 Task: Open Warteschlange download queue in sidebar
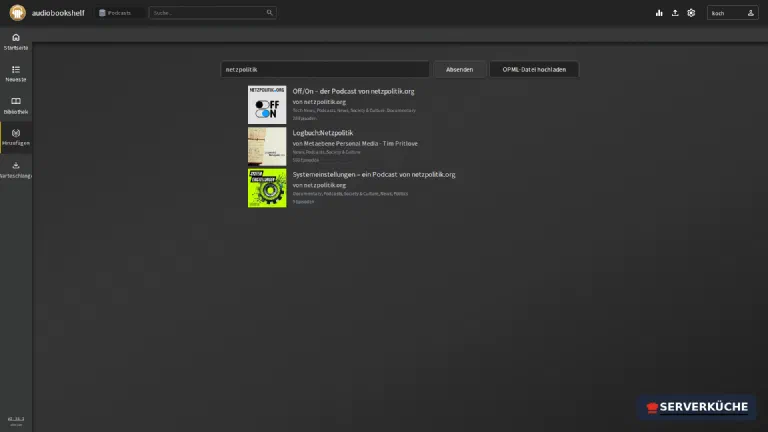pyautogui.click(x=16, y=170)
